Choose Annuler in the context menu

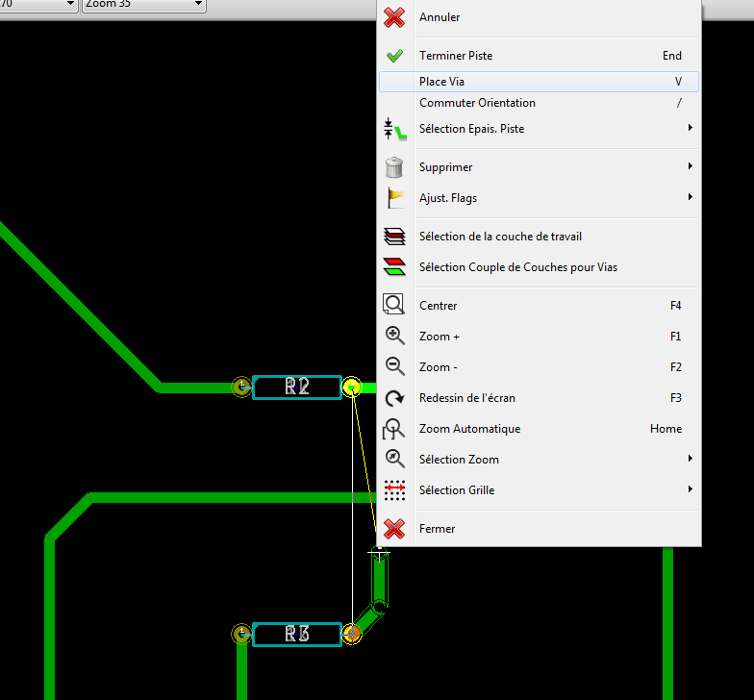(539, 17)
